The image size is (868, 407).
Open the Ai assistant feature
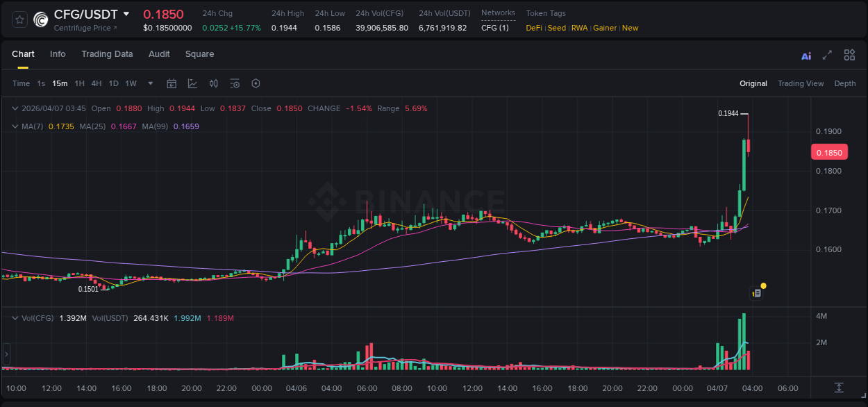(806, 54)
